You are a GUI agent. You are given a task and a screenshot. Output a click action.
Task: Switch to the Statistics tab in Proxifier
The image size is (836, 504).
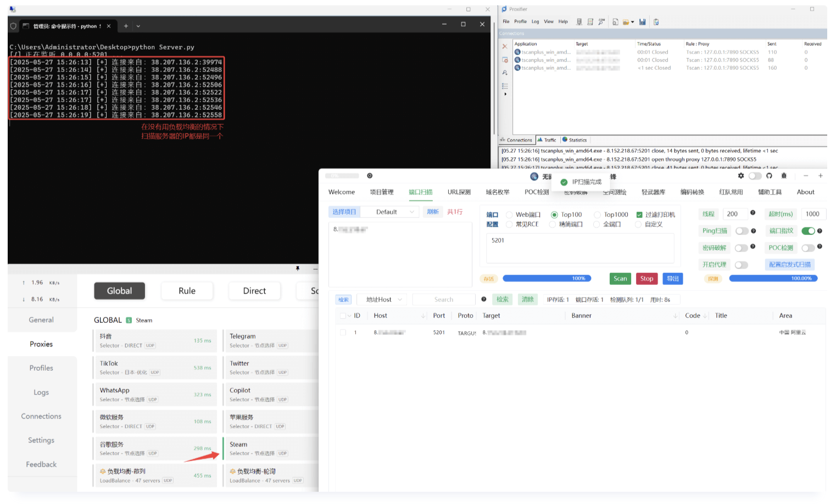[575, 140]
